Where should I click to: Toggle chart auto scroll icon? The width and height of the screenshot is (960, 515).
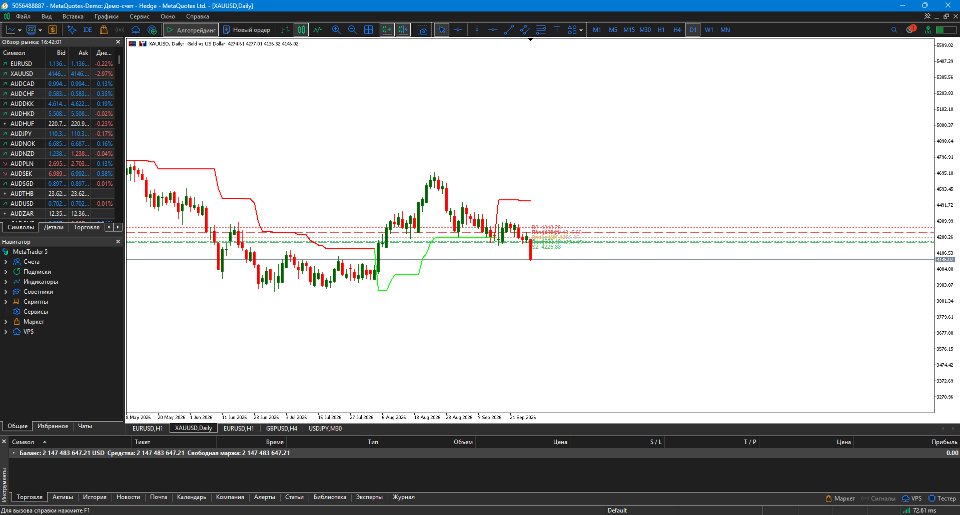(x=386, y=29)
